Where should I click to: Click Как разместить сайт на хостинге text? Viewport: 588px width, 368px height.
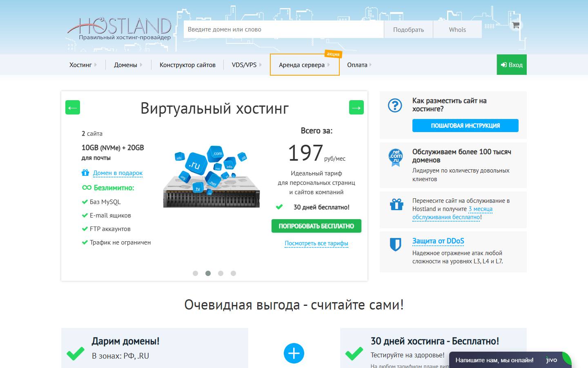(449, 105)
